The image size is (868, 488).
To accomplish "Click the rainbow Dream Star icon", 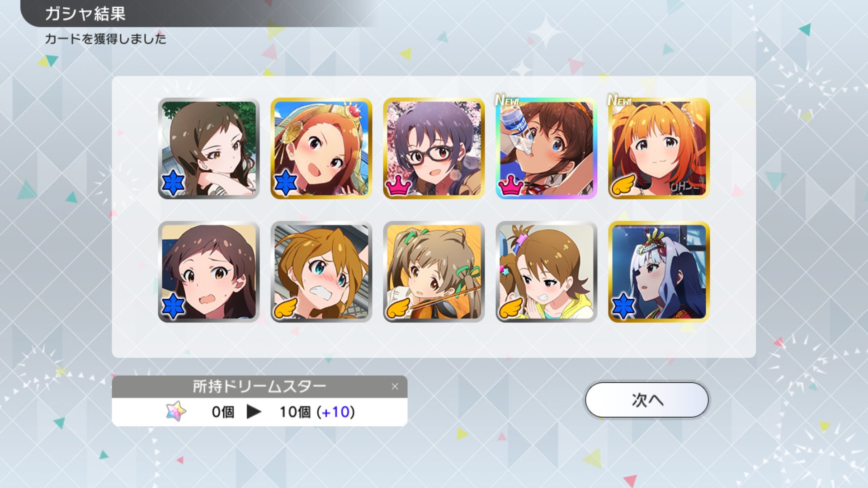I will click(176, 411).
